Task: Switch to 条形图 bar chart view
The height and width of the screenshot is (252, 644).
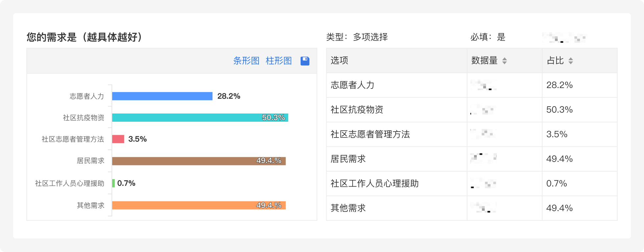Action: pos(246,61)
